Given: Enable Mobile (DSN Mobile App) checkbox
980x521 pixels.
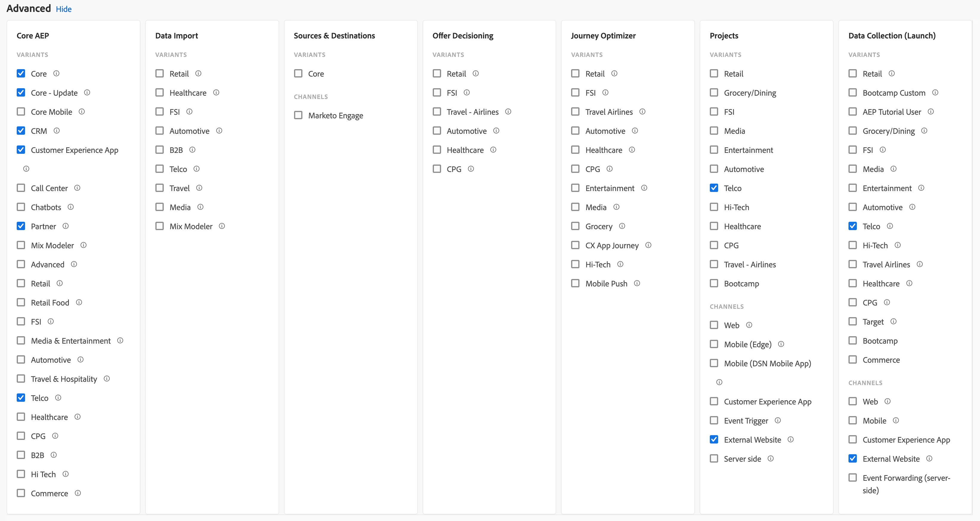Looking at the screenshot, I should point(714,363).
